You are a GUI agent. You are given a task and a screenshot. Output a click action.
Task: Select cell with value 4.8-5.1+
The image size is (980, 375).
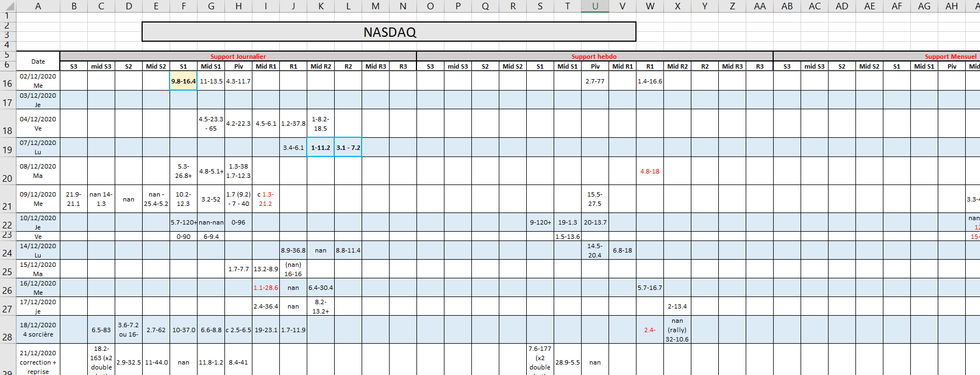(211, 171)
